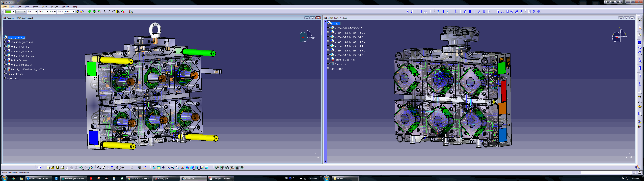The image size is (644, 181).
Task: Click the Painter brush icon
Action: 77,12
